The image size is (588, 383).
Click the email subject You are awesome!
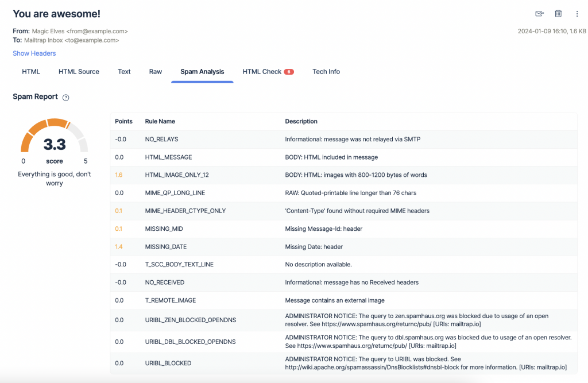56,14
